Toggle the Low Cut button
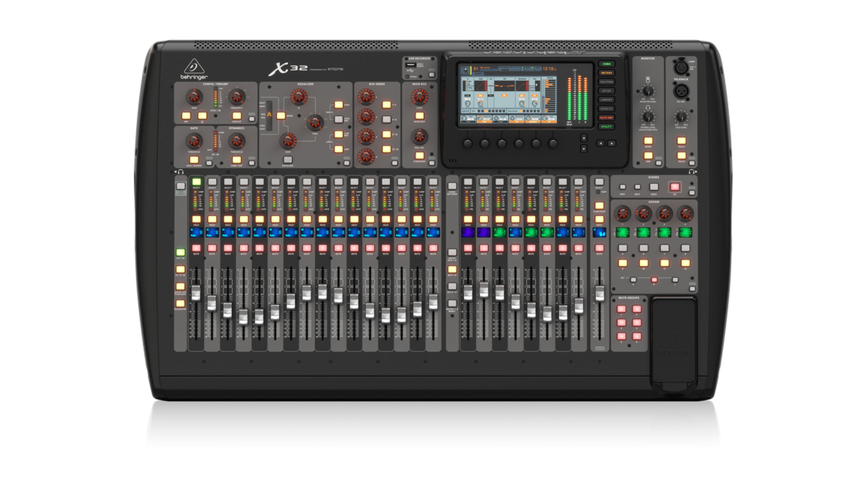The image size is (868, 488). tap(236, 116)
